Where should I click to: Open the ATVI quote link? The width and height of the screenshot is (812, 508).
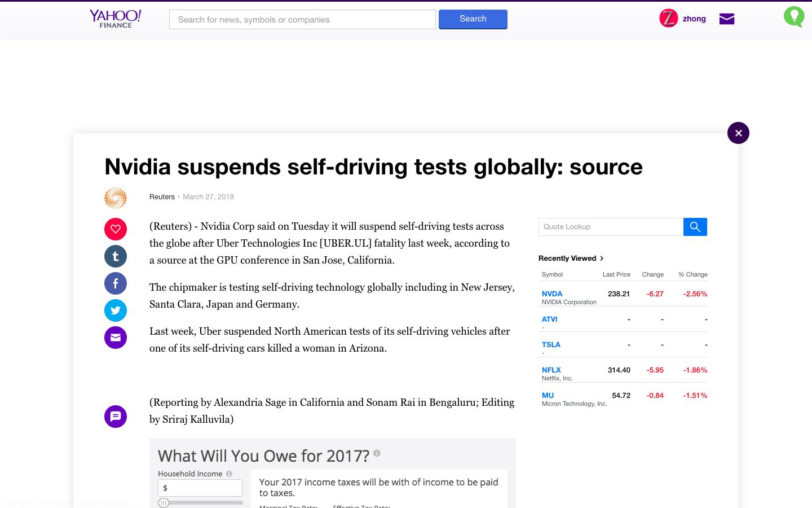[550, 319]
